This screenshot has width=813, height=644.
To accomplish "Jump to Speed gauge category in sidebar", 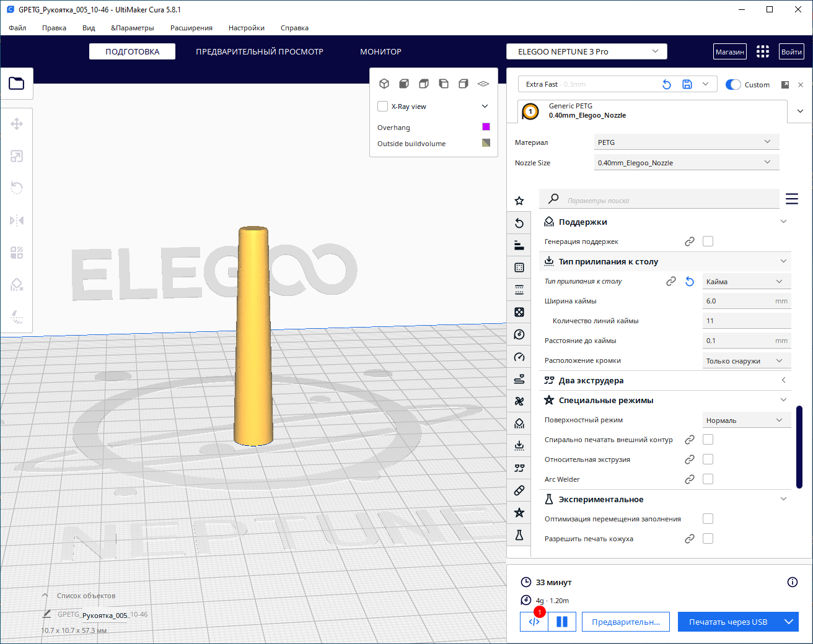I will coord(519,357).
